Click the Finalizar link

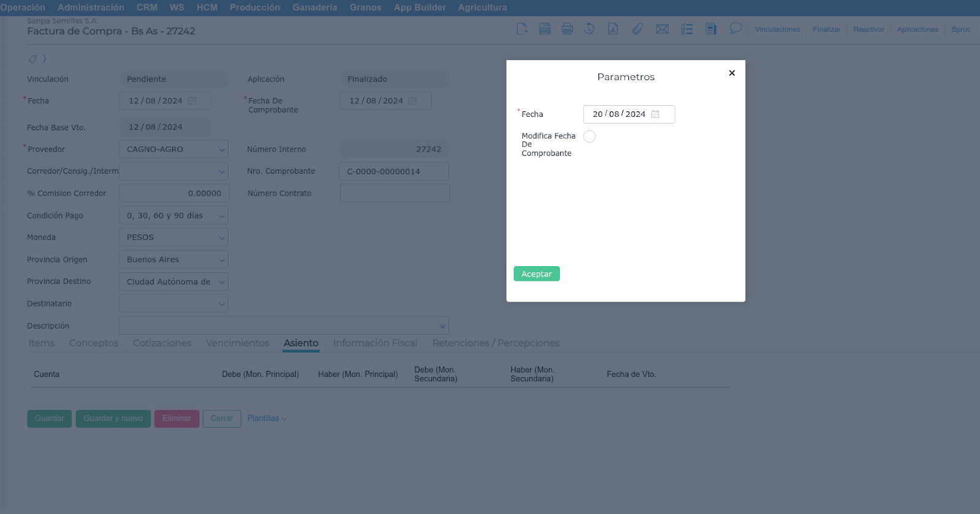(x=826, y=29)
